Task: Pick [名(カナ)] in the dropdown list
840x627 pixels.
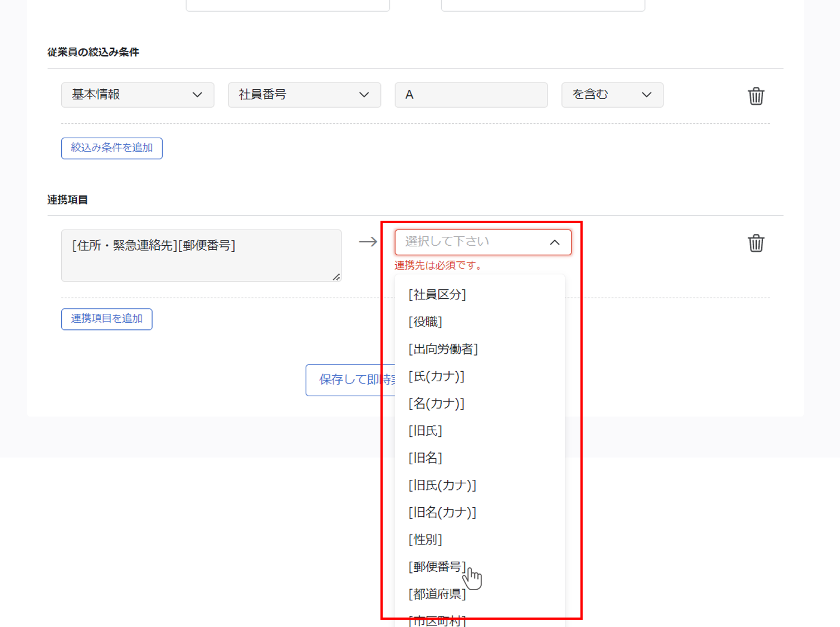Action: click(x=436, y=404)
